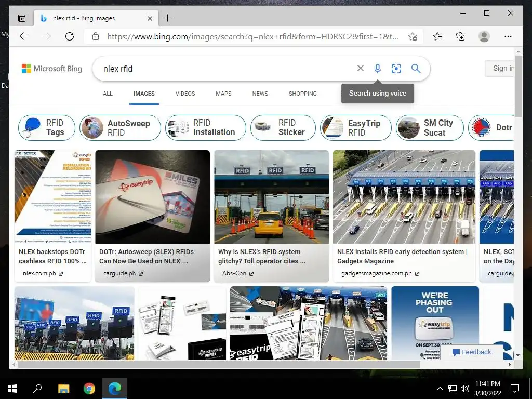Open a new tab with plus icon

point(168,18)
